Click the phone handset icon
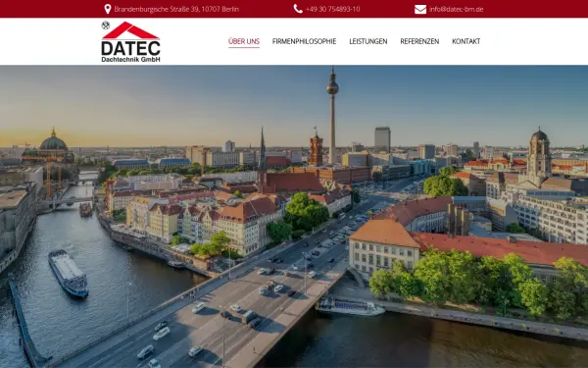The width and height of the screenshot is (588, 368). tap(298, 9)
